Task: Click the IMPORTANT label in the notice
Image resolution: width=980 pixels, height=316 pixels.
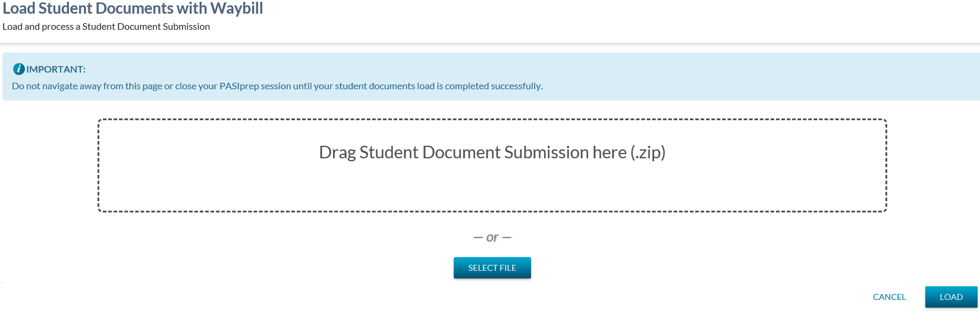Action: point(56,69)
